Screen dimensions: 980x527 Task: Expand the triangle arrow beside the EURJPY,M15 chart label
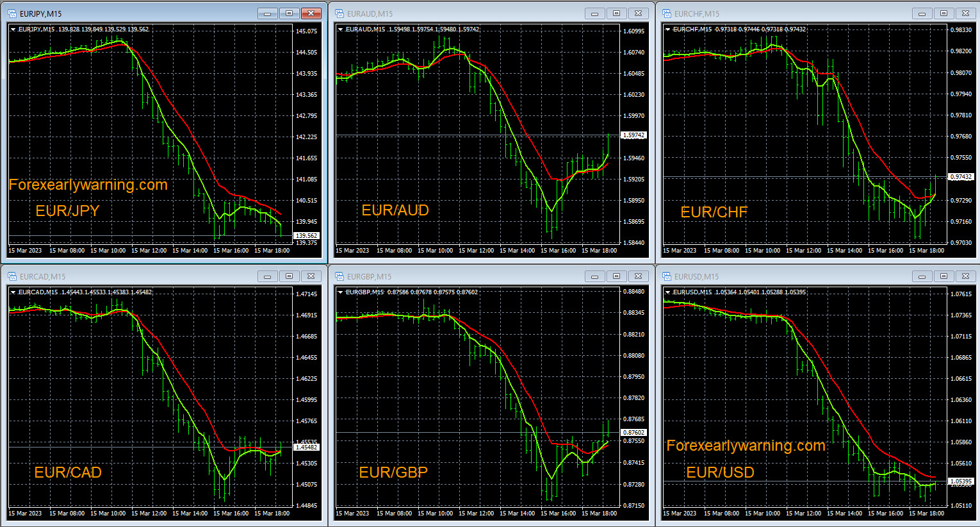click(13, 29)
